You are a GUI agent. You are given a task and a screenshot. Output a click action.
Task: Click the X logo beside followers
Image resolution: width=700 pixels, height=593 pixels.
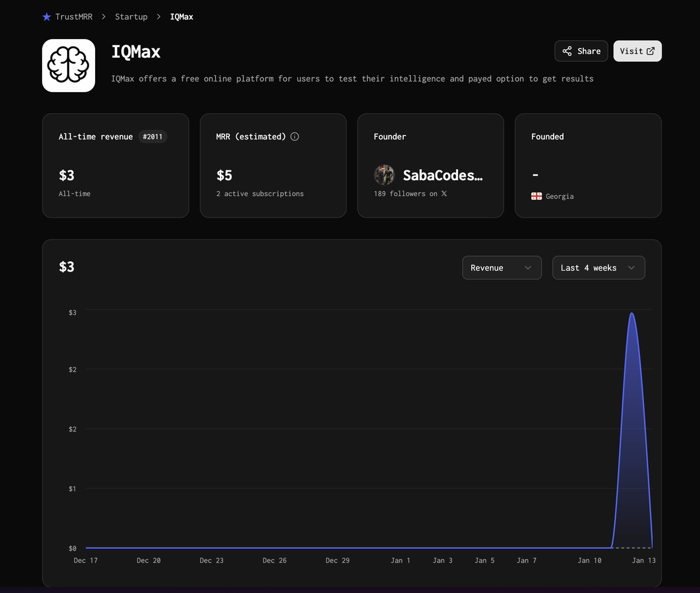pos(444,194)
